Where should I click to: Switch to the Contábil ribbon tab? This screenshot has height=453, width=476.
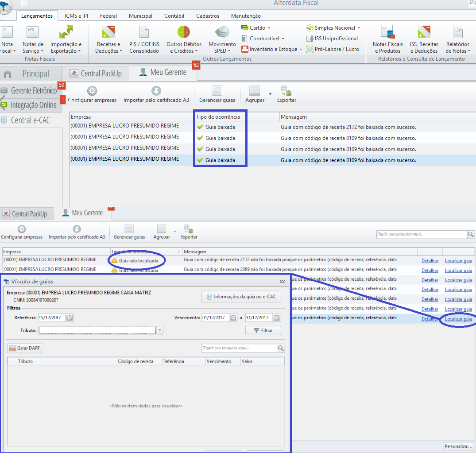tap(174, 16)
